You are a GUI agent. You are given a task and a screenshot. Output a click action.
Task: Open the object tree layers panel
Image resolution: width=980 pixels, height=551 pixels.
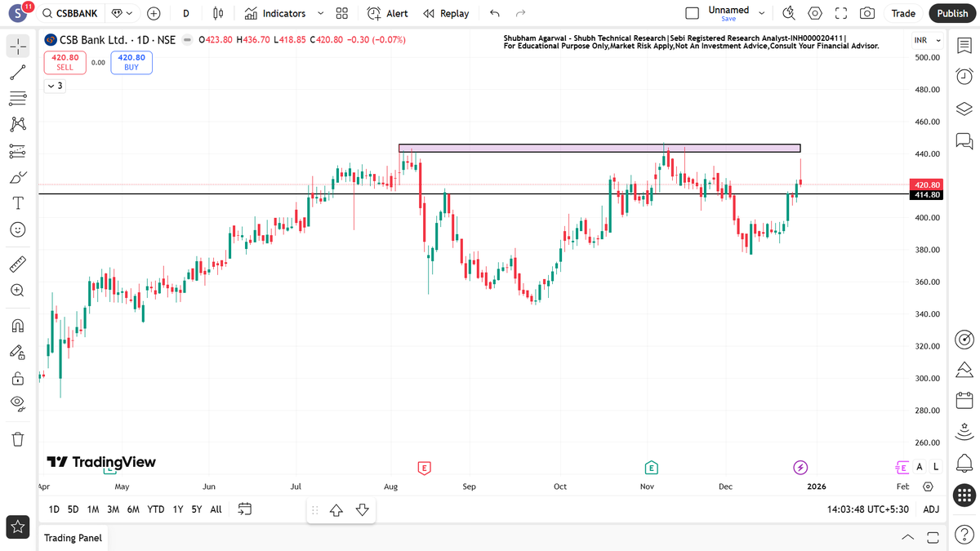[x=964, y=109]
